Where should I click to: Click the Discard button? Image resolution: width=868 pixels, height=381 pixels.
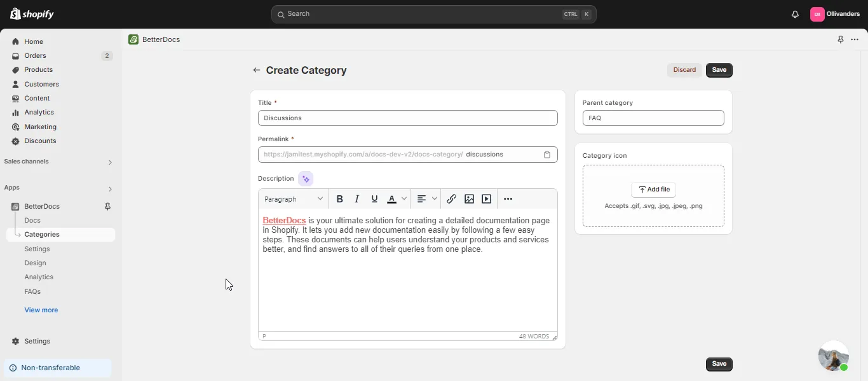coord(684,70)
